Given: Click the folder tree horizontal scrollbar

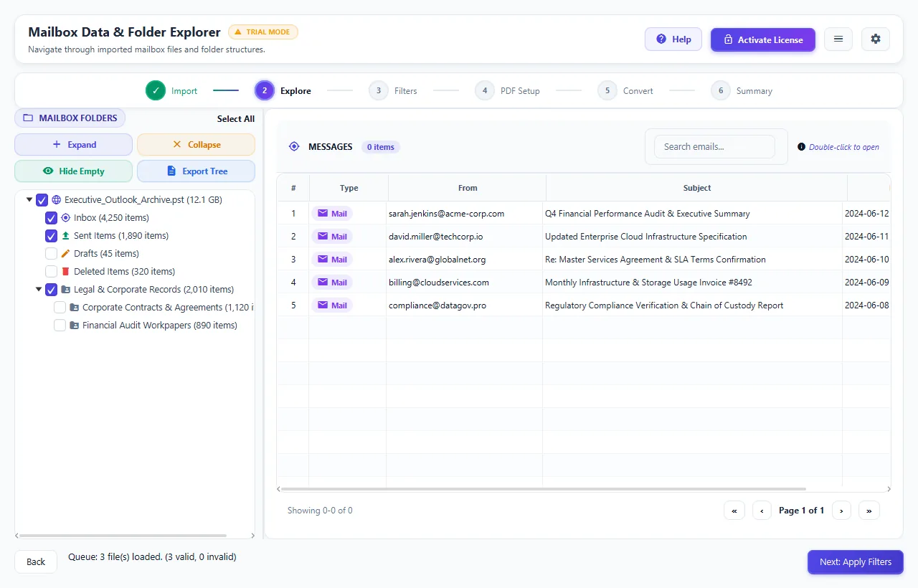Looking at the screenshot, I should [x=123, y=536].
